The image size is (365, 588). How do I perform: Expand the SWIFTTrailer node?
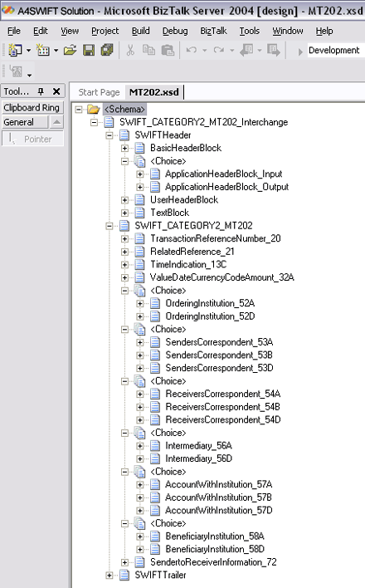(109, 576)
